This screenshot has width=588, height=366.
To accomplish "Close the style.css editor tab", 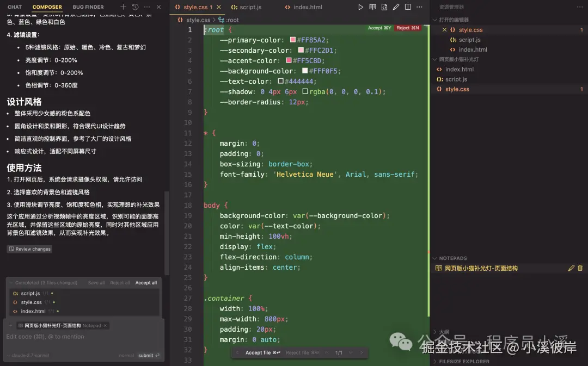I will tap(219, 7).
